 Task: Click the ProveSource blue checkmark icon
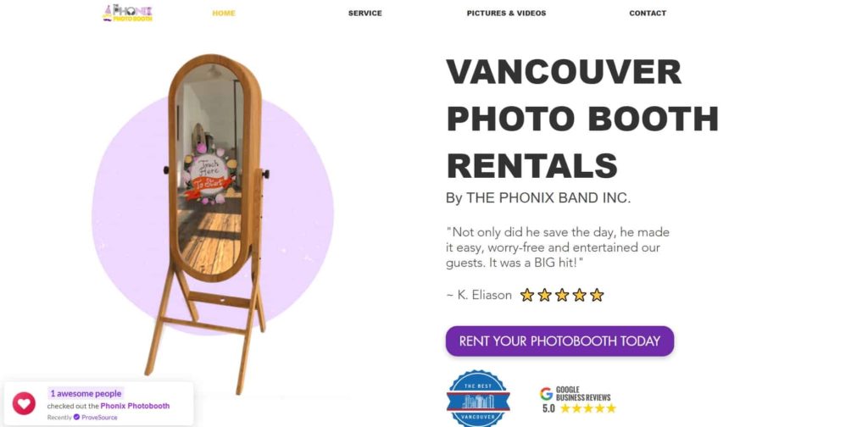[77, 417]
